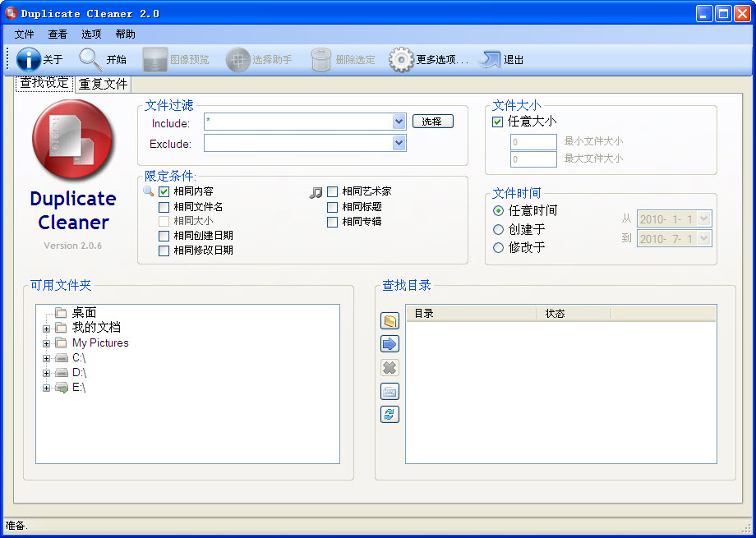
Task: Enable the 相同创建日期 checkbox
Action: tap(164, 236)
